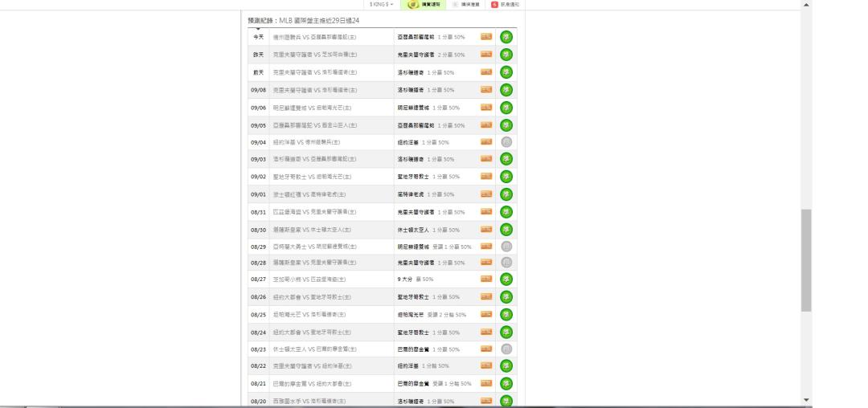Screen dimensions: 868x408
Task: Click the gray result badge in 08/28 row
Action: click(506, 263)
